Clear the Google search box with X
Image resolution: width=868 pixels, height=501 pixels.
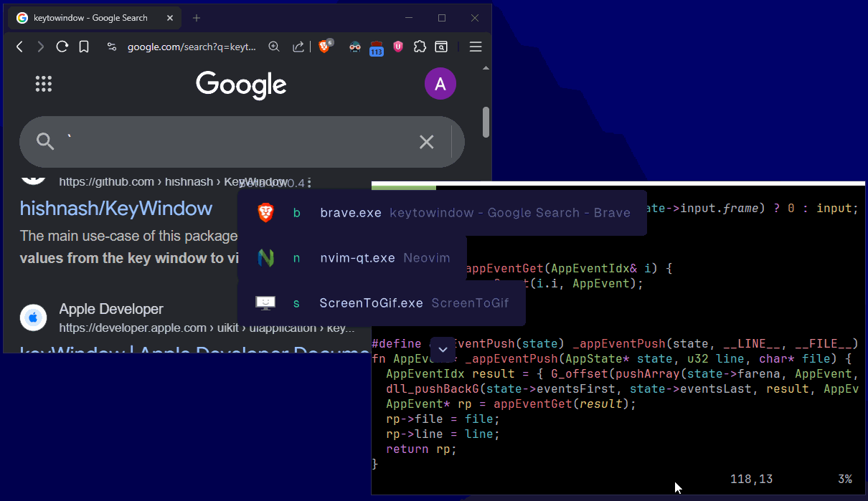(x=427, y=142)
